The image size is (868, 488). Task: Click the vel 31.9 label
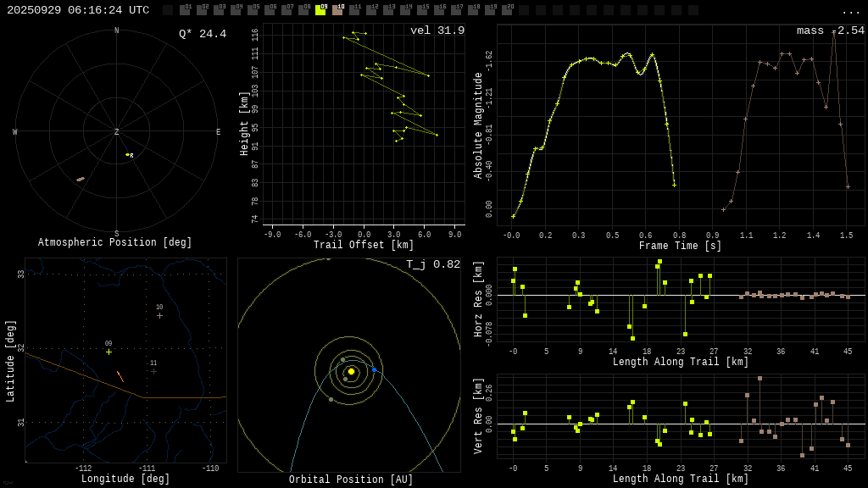(437, 30)
